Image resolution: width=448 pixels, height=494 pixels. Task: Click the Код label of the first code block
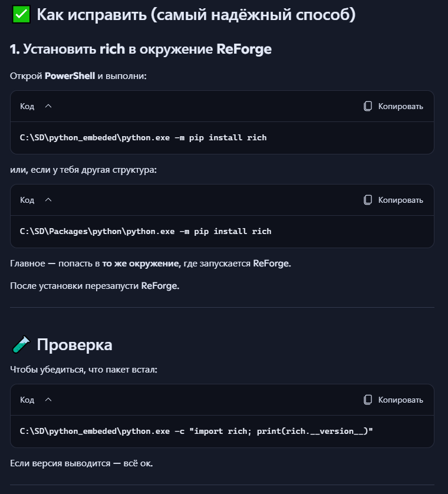tap(27, 106)
